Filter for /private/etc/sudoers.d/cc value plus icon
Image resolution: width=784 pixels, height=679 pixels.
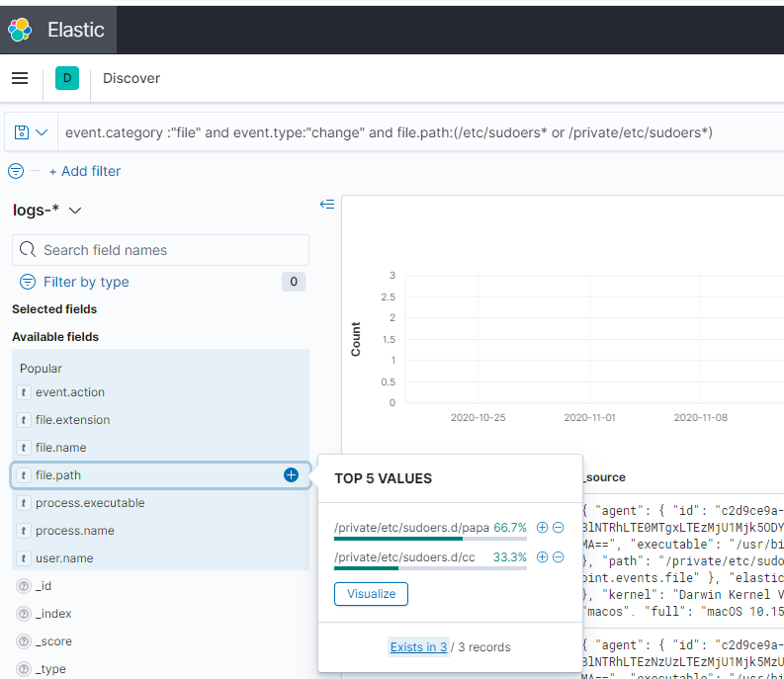click(542, 557)
